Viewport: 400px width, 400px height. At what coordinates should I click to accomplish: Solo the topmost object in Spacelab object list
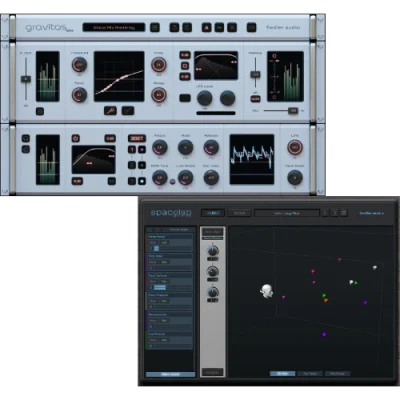coord(164,243)
